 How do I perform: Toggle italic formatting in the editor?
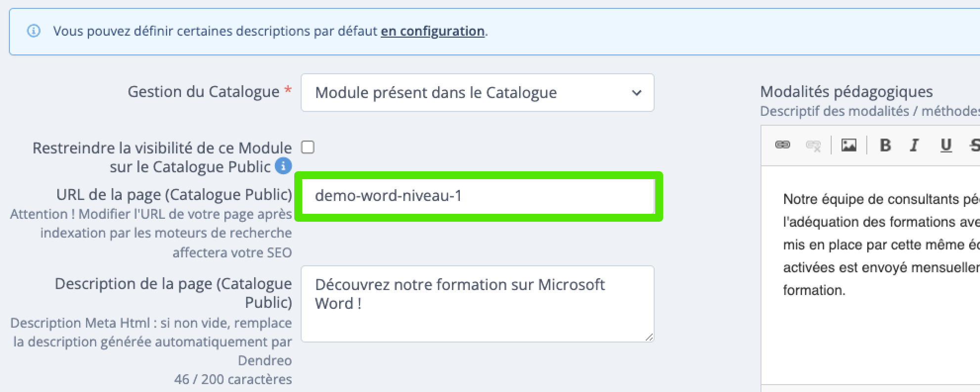[x=915, y=145]
